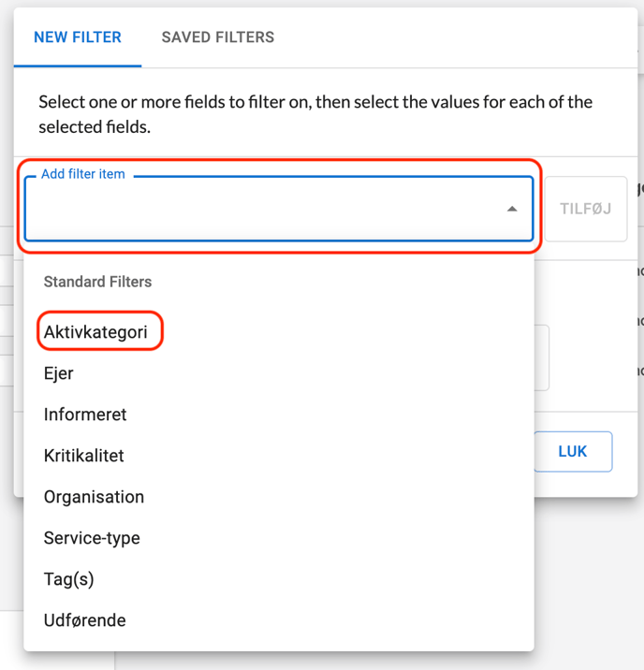Click empty dialog header right of SAVED FILTERS
The image size is (644, 670).
(x=449, y=37)
